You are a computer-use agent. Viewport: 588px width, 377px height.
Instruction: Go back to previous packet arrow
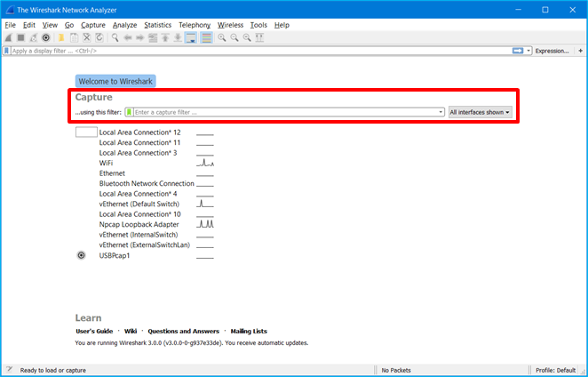128,37
